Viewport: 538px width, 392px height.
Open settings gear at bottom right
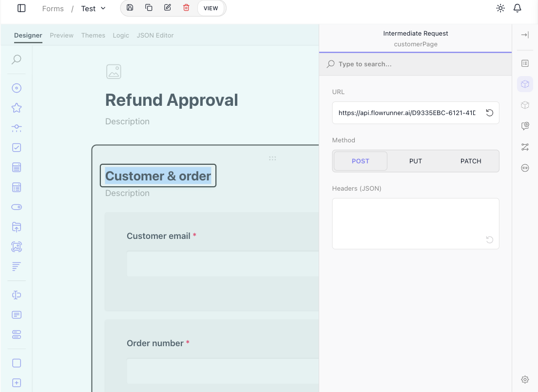click(x=525, y=380)
